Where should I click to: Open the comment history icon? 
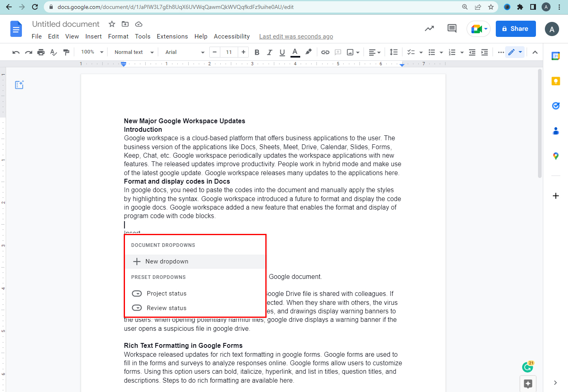pyautogui.click(x=452, y=28)
